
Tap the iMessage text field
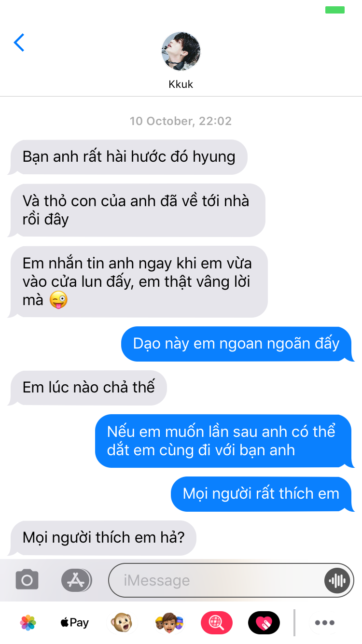click(x=231, y=580)
